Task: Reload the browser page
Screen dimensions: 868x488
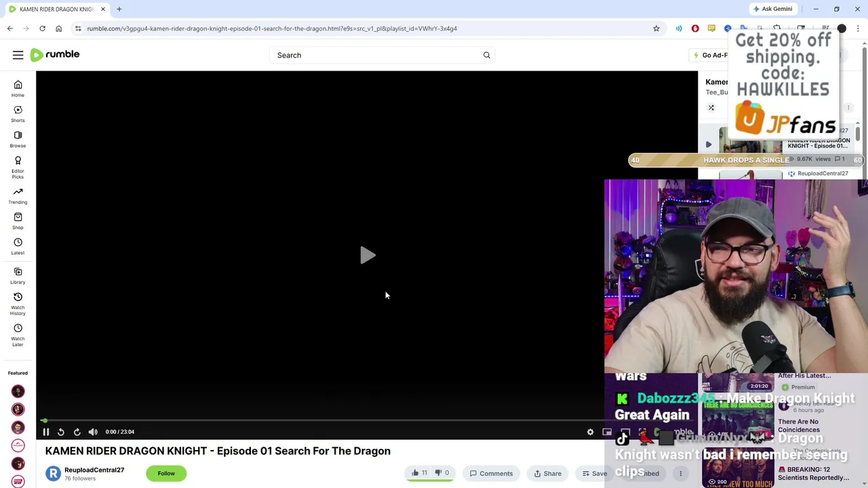Action: tap(42, 28)
